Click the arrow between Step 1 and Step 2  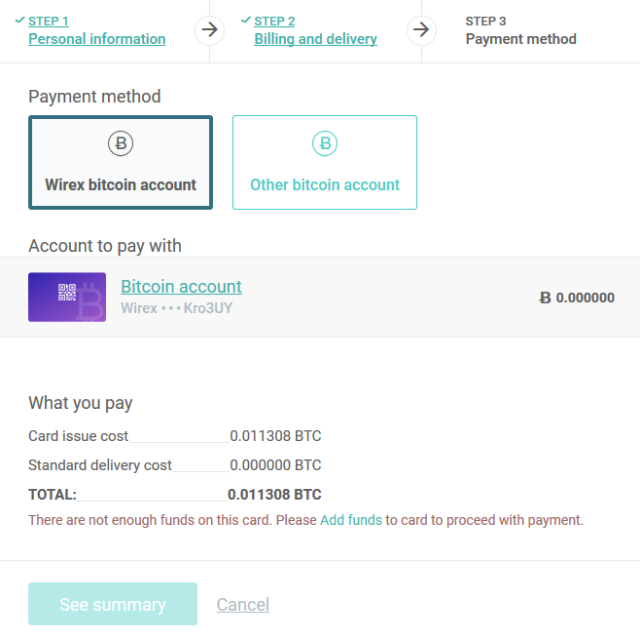point(208,29)
